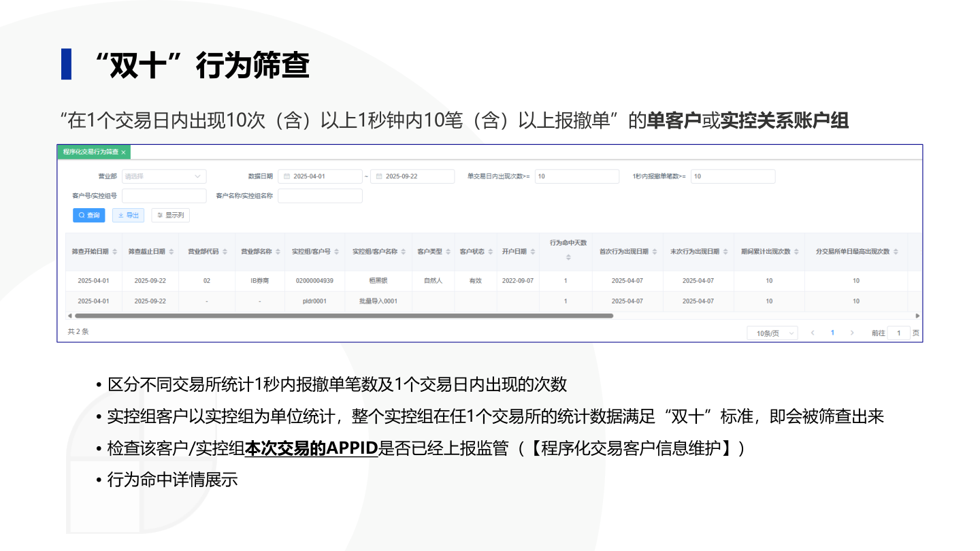Sort table by 行为命中天数 arrows
This screenshot has height=551, width=980.
[568, 257]
